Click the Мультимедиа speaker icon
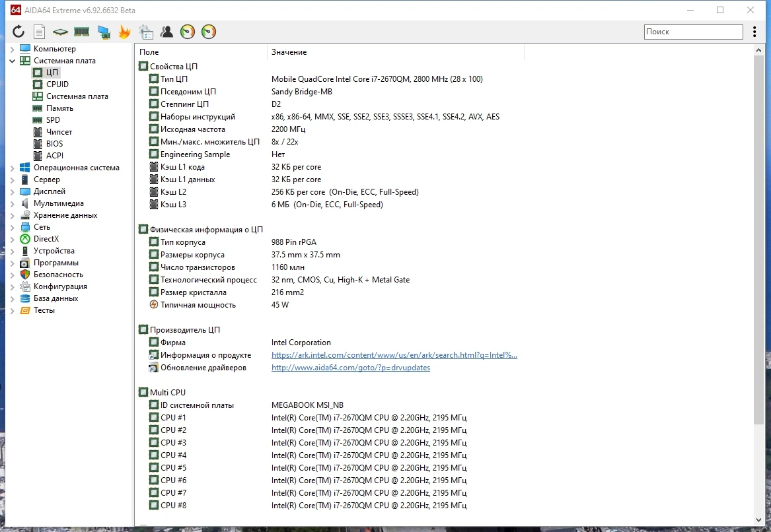Image resolution: width=771 pixels, height=532 pixels. 25,203
